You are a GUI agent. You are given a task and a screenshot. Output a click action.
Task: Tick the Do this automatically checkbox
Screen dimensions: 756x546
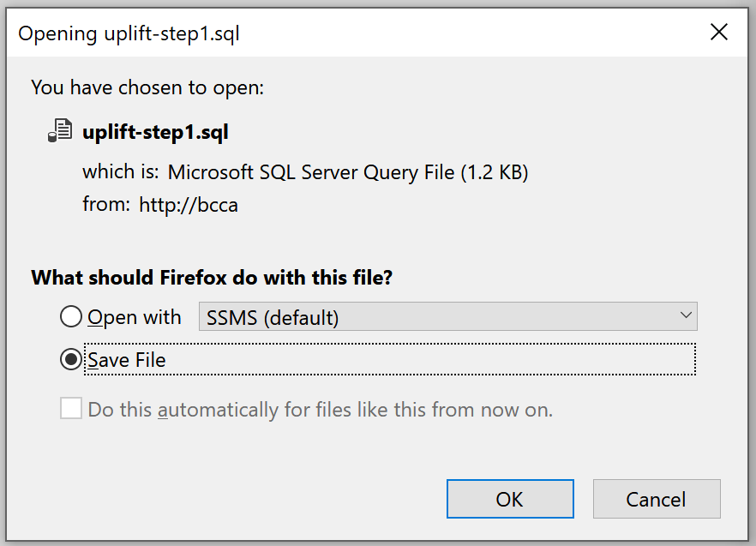tap(71, 408)
